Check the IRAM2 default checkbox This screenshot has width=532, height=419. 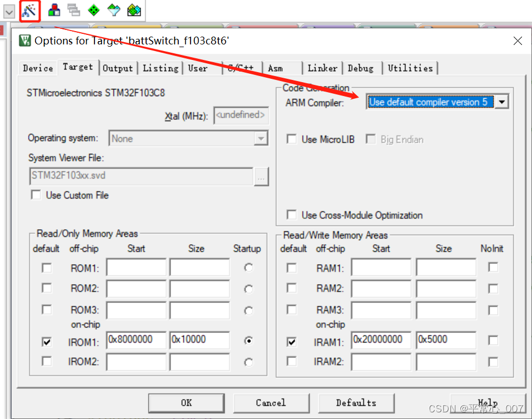[292, 361]
